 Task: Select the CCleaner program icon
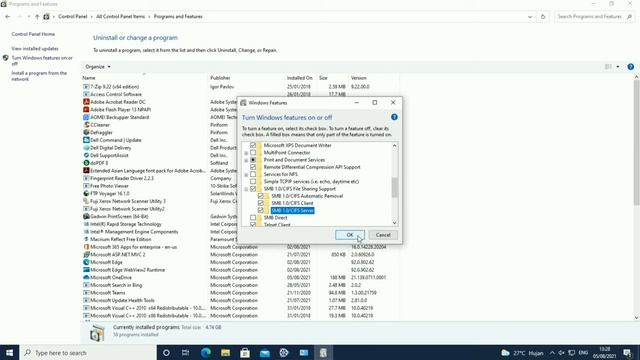tap(86, 125)
